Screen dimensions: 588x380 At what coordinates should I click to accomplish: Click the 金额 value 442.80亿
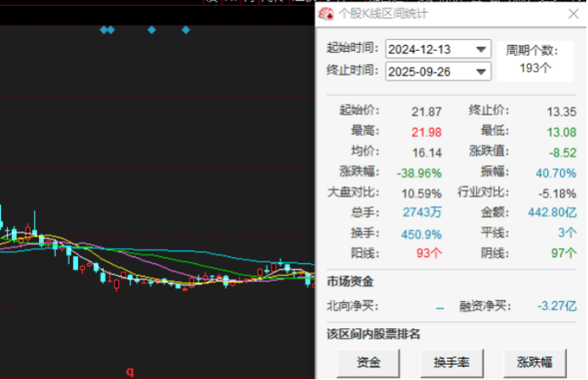coord(552,212)
